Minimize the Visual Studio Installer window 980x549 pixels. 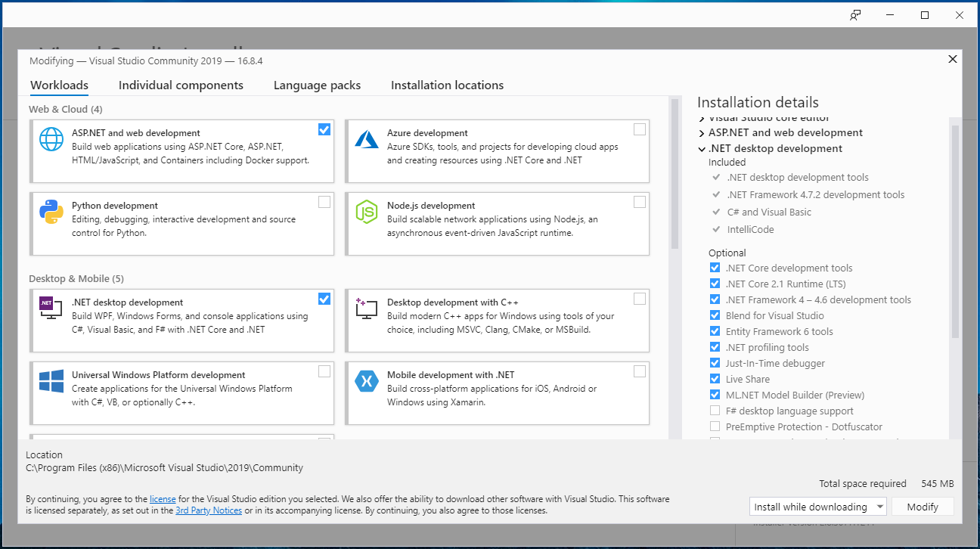(890, 15)
